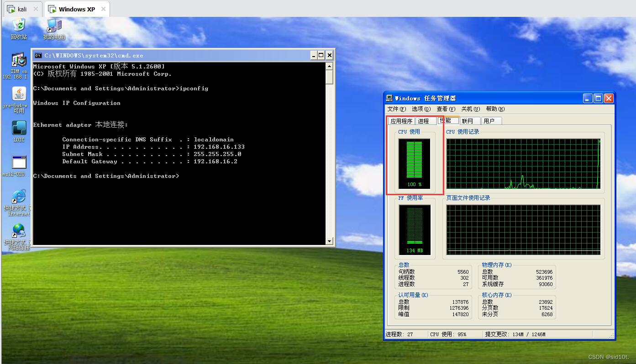Click the status bar 进程数: 27 entry
Screen dimensions: 636x364
coord(405,334)
